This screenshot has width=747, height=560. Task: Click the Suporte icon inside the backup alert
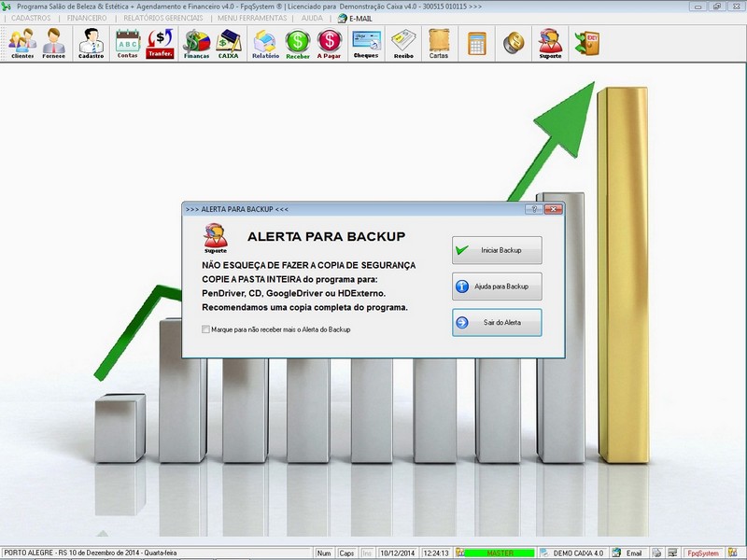pos(216,238)
